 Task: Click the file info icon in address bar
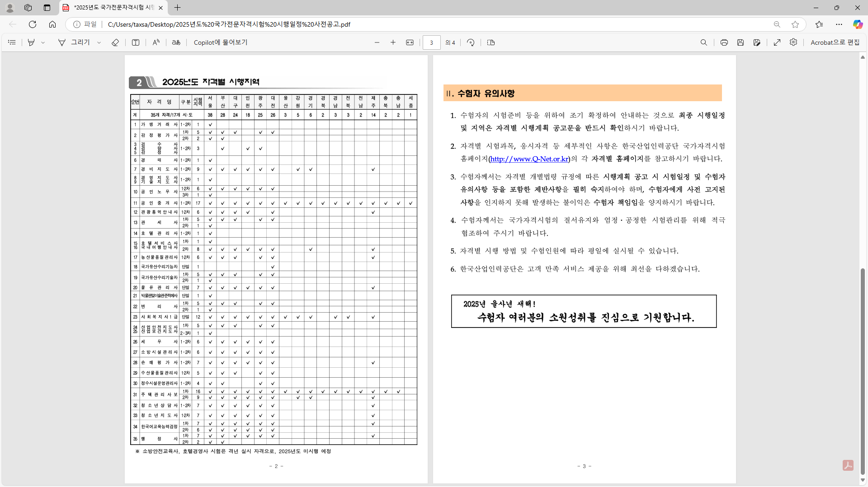(77, 24)
